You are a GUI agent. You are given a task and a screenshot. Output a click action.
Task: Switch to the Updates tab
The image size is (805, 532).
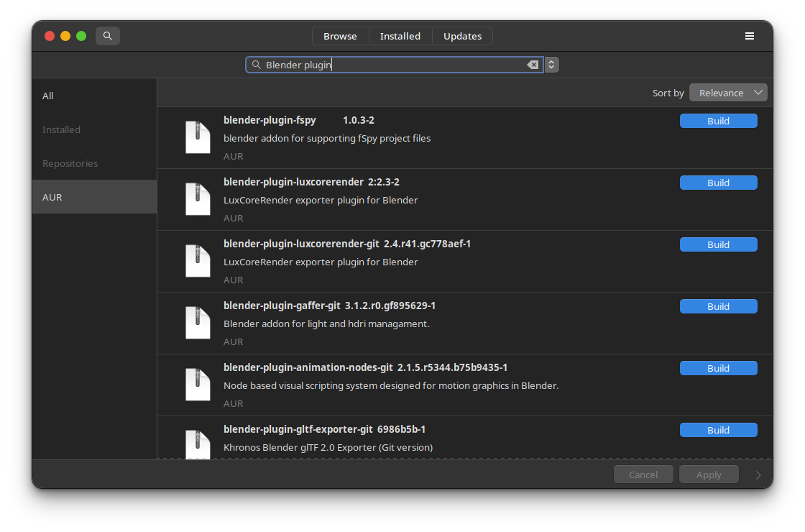tap(462, 36)
